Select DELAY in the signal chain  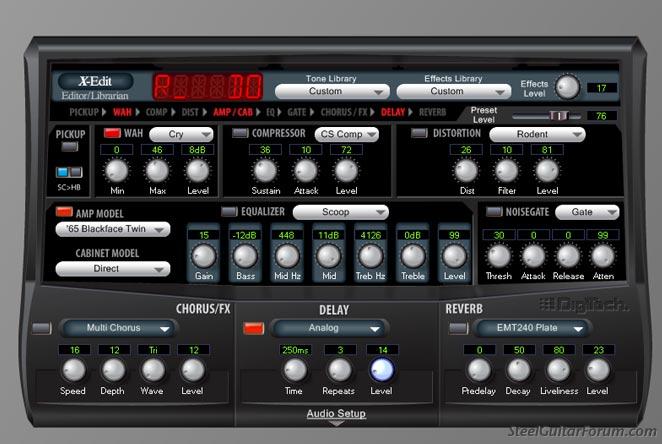[x=393, y=112]
